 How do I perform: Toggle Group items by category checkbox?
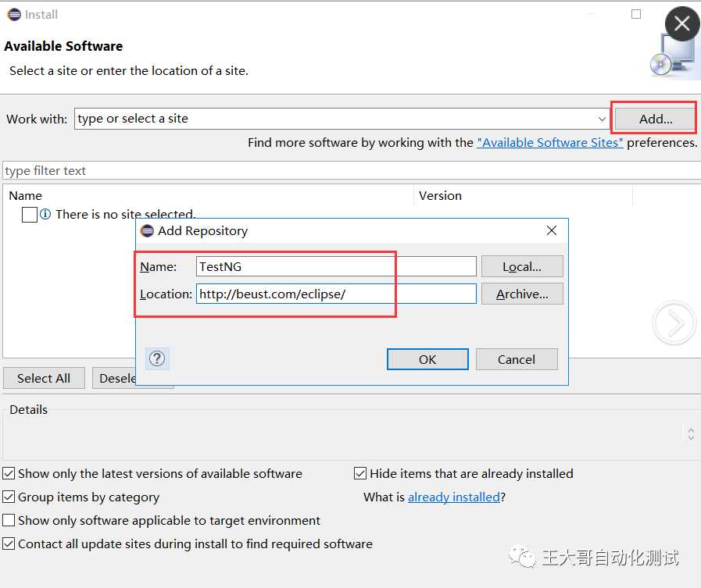9,497
